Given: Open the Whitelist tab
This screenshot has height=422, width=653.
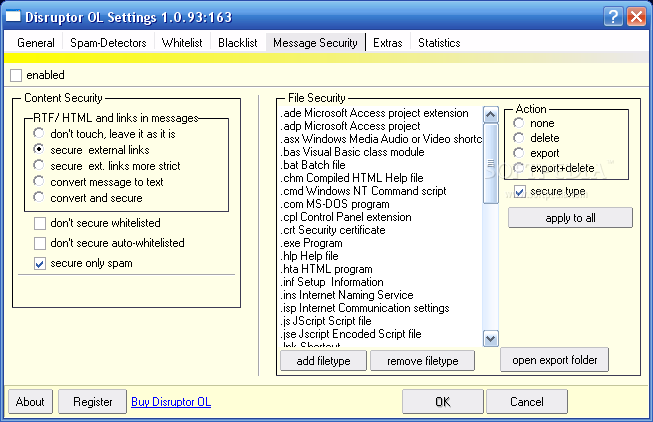Looking at the screenshot, I should (x=182, y=43).
